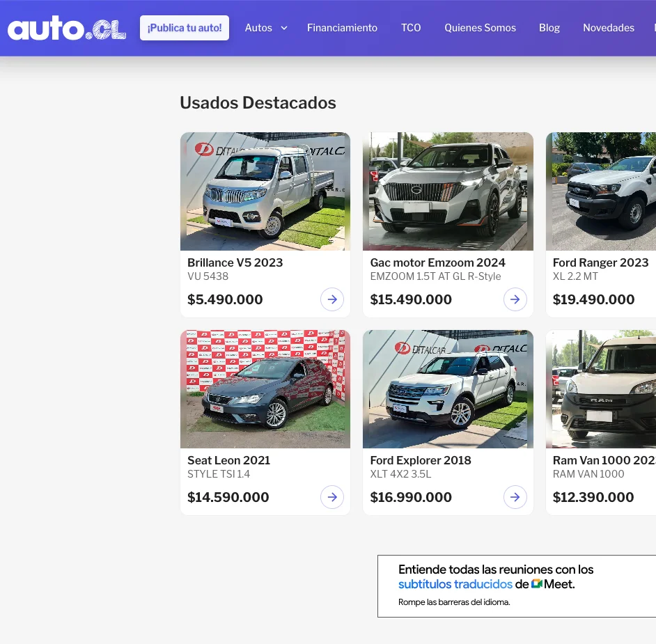Open the Quienes Somos page

point(480,28)
